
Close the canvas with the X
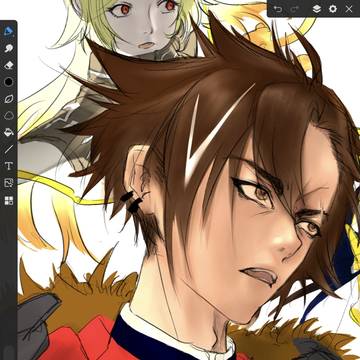pyautogui.click(x=349, y=9)
